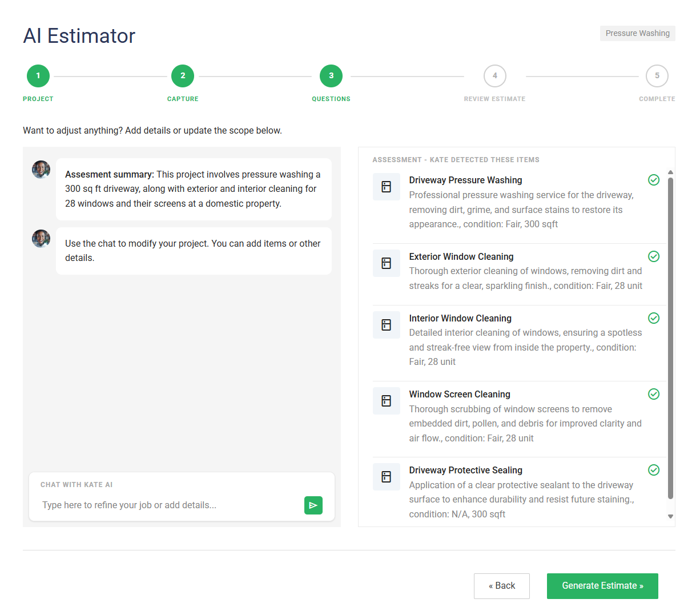Click the Exterior Window Cleaning item icon

[386, 263]
